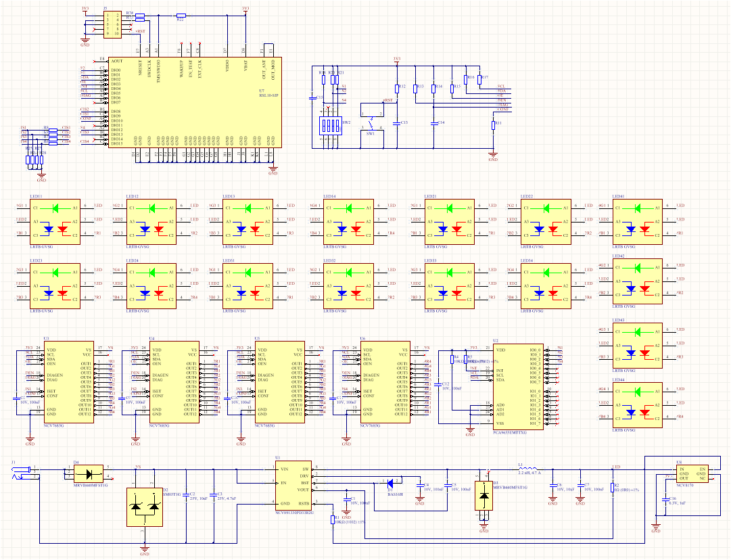Select the DIP switch SW2
This screenshot has height=560, width=731.
point(331,126)
